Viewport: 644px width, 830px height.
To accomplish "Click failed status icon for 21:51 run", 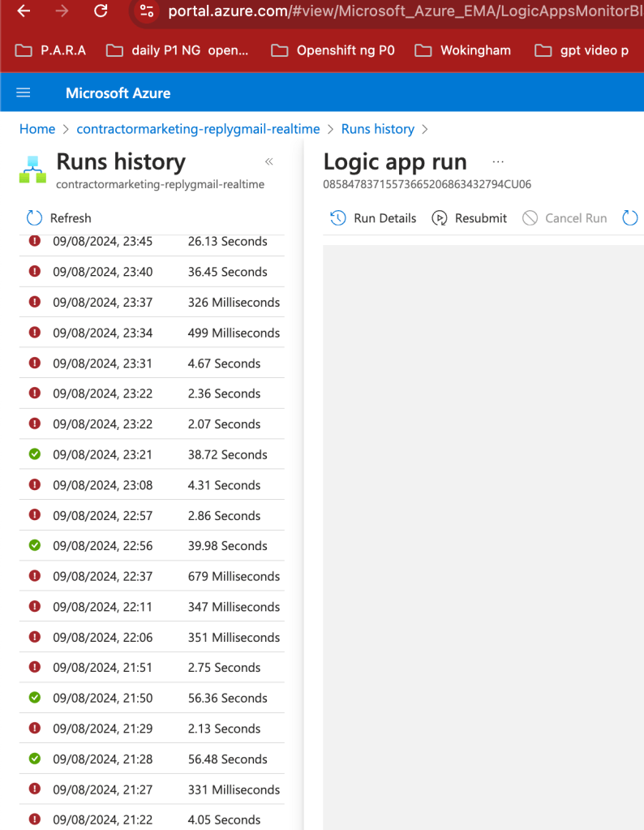I will [35, 667].
